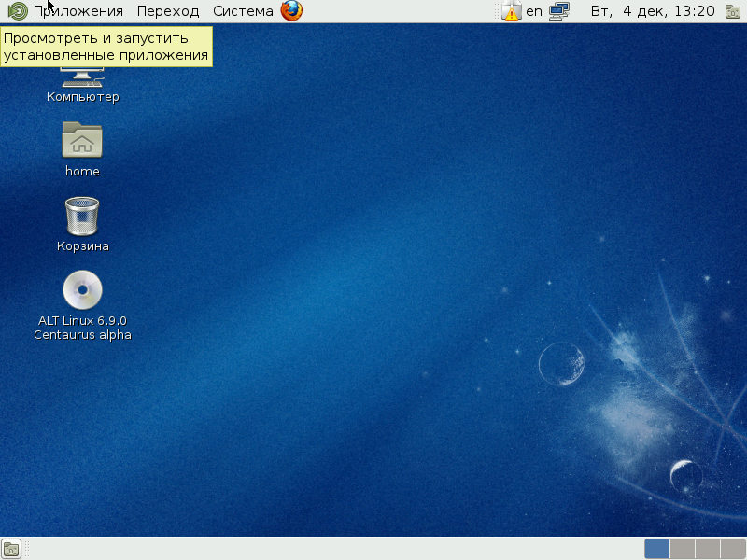Open the Переход menu

point(167,11)
